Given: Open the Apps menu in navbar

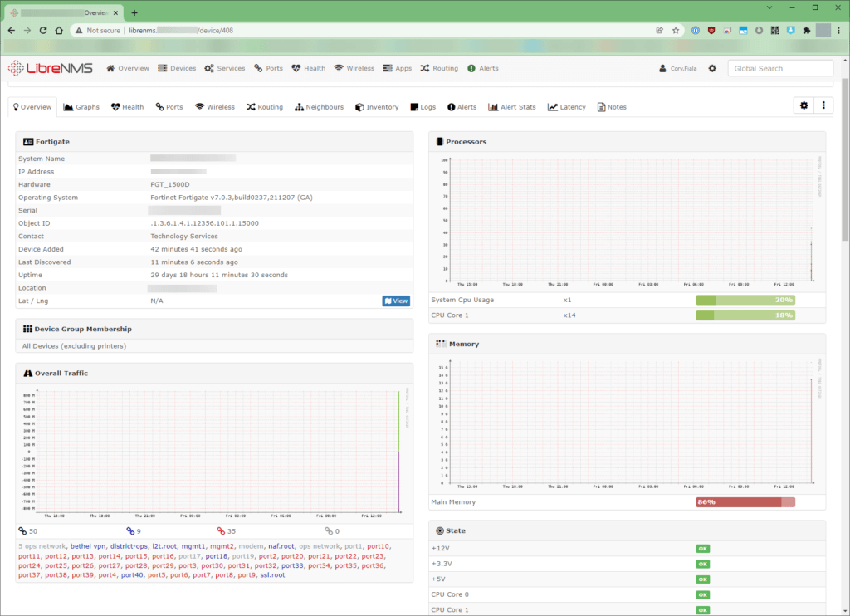Looking at the screenshot, I should (x=398, y=68).
